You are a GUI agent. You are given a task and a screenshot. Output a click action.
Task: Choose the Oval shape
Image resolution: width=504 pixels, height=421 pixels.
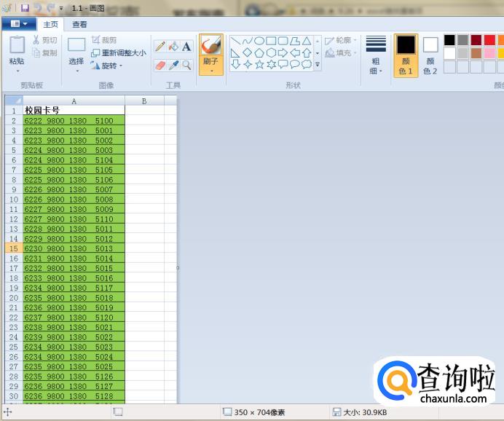[259, 41]
